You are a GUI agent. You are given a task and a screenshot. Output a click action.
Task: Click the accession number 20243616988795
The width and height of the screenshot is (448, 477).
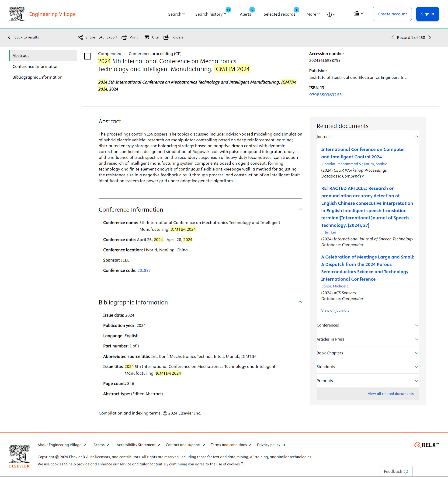point(325,60)
